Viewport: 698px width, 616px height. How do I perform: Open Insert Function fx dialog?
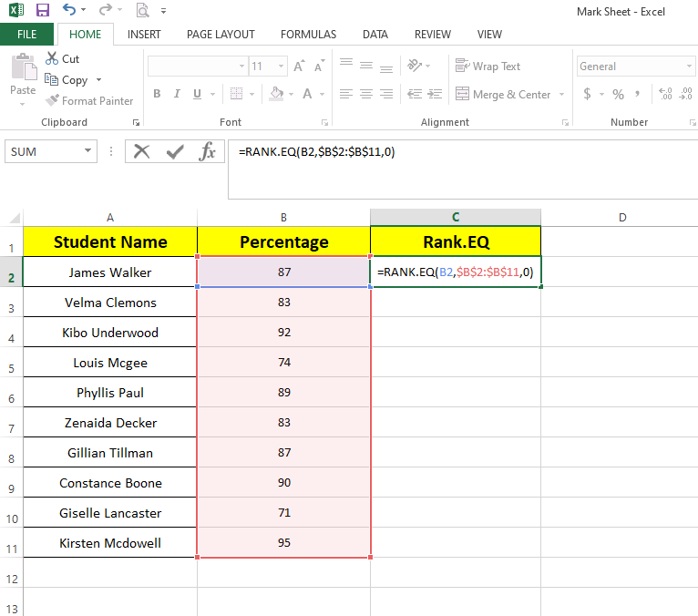click(208, 151)
